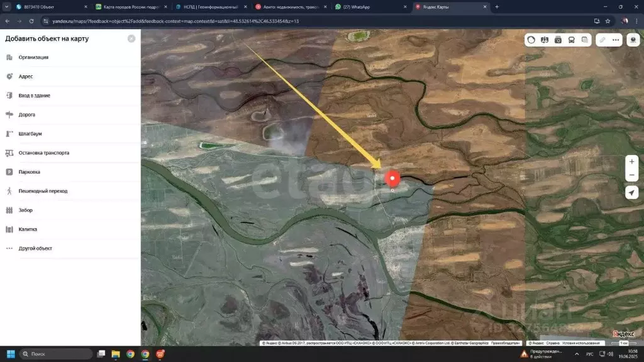This screenshot has height=362, width=644.
Task: Select the ruler tool to measure distance
Action: pyautogui.click(x=602, y=40)
